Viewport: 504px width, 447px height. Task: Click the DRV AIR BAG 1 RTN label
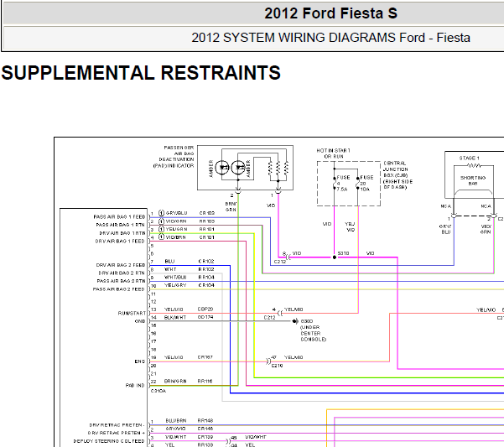click(122, 233)
